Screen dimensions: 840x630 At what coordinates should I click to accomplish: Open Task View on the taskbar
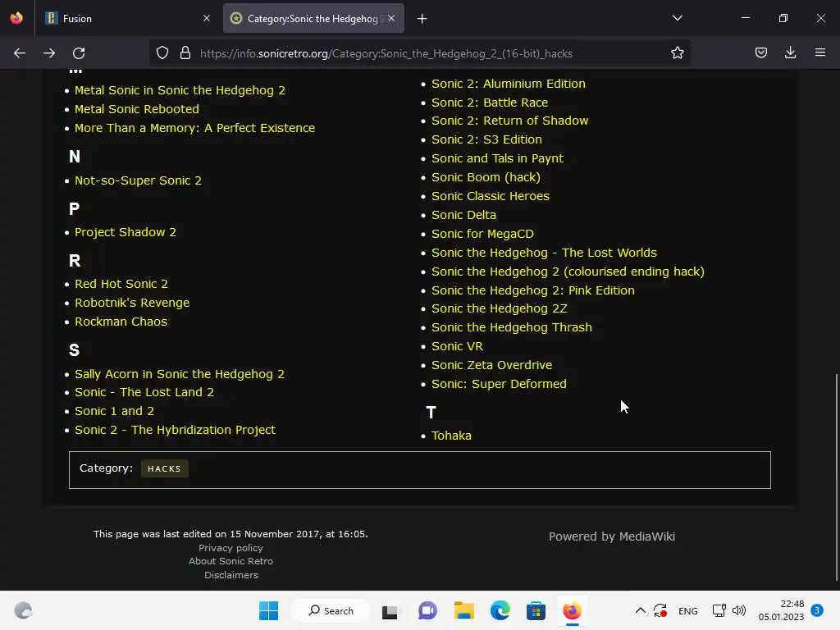(x=390, y=610)
